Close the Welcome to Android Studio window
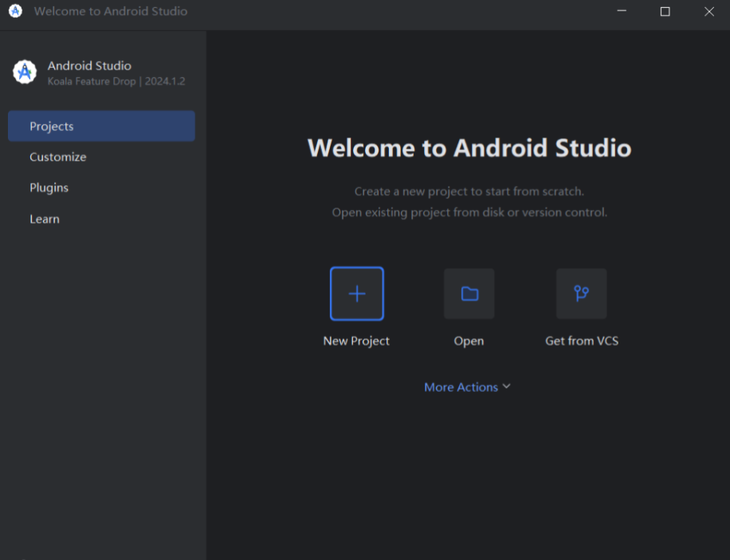 pos(708,11)
